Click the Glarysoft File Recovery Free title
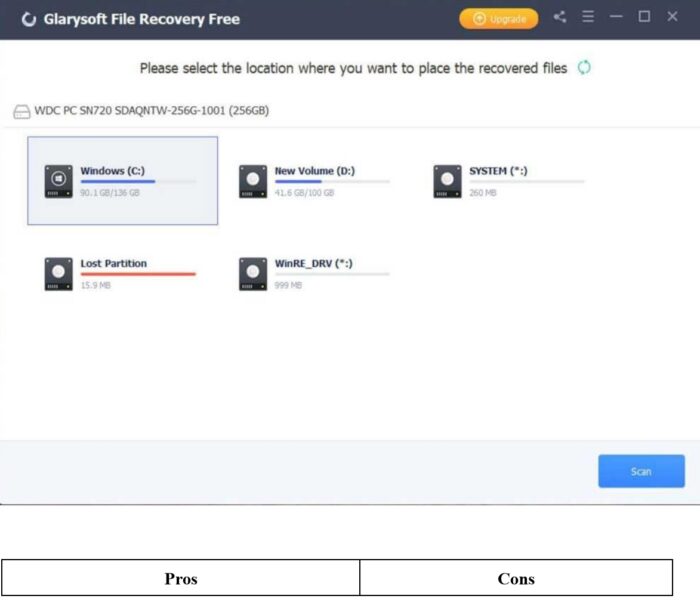The height and width of the screenshot is (602, 700). coord(142,19)
